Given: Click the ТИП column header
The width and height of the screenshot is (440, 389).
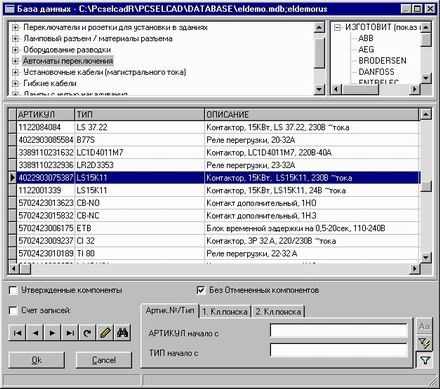Looking at the screenshot, I should pyautogui.click(x=139, y=114).
